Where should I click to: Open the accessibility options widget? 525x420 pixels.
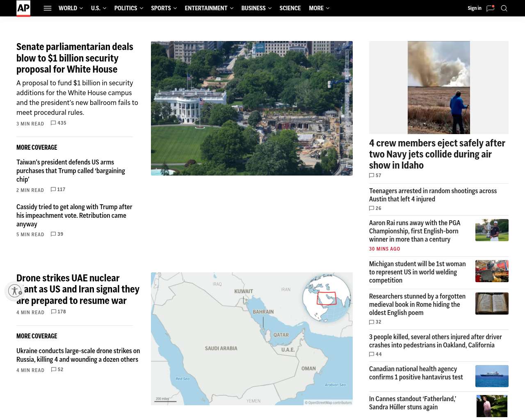15,291
